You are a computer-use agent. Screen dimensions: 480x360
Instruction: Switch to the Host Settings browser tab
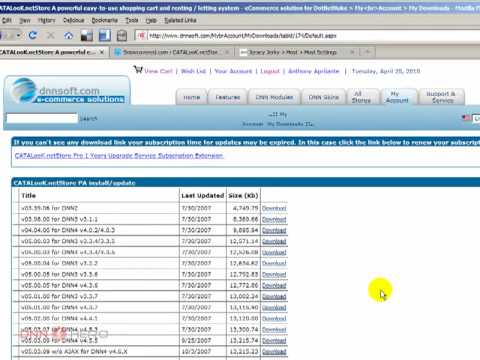coord(292,52)
